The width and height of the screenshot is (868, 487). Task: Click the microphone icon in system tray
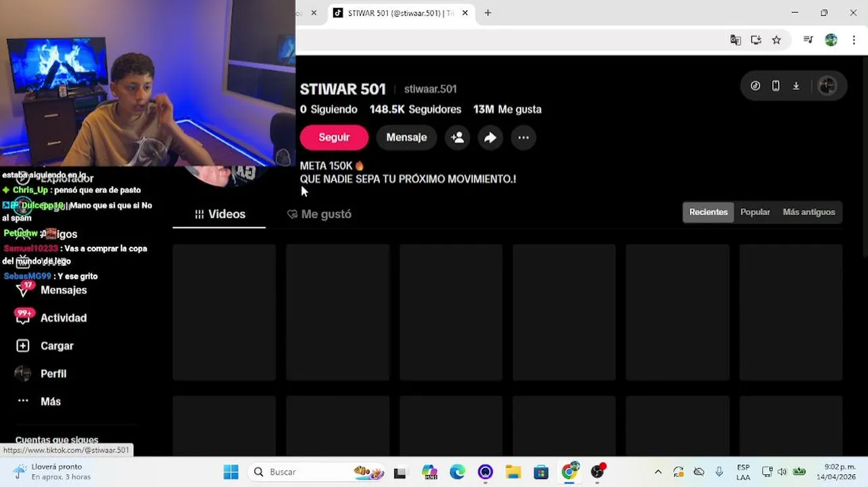tap(719, 471)
